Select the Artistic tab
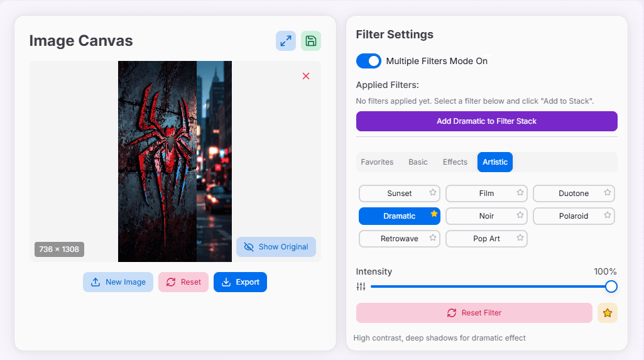Image resolution: width=644 pixels, height=360 pixels. (x=495, y=162)
